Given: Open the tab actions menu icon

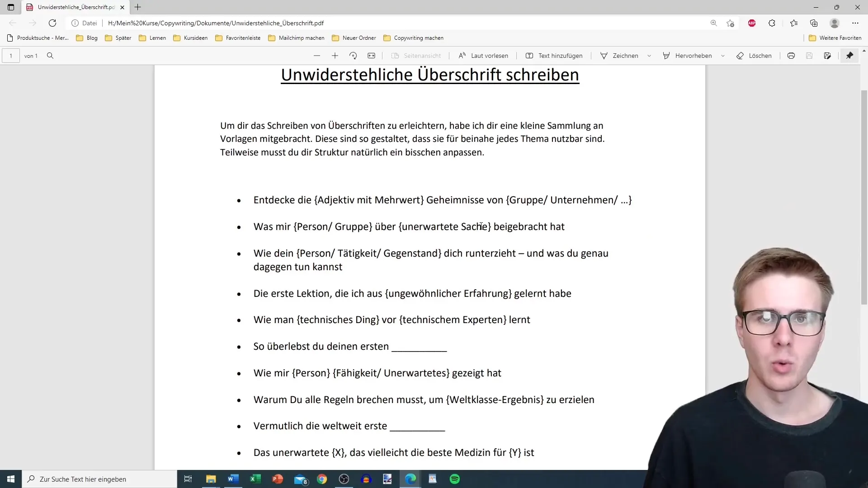Looking at the screenshot, I should pyautogui.click(x=11, y=7).
